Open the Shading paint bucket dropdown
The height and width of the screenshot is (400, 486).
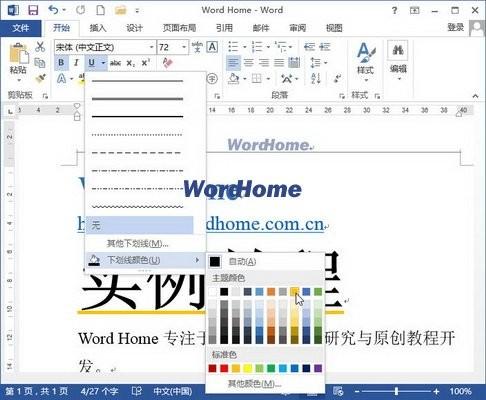tap(245, 79)
